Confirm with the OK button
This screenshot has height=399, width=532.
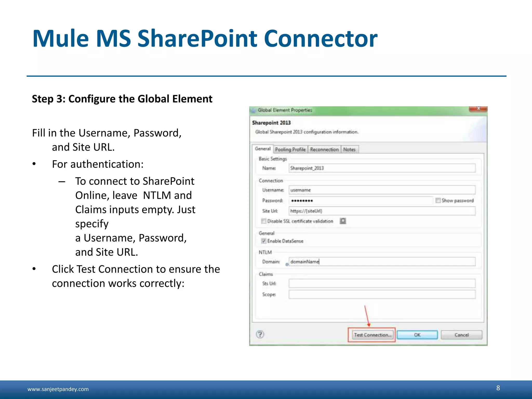tap(417, 335)
